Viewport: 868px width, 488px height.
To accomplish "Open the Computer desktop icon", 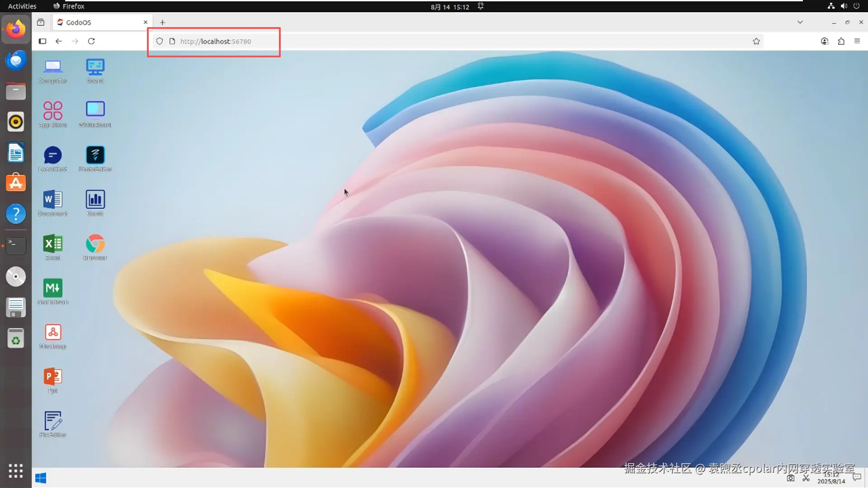I will pos(53,71).
